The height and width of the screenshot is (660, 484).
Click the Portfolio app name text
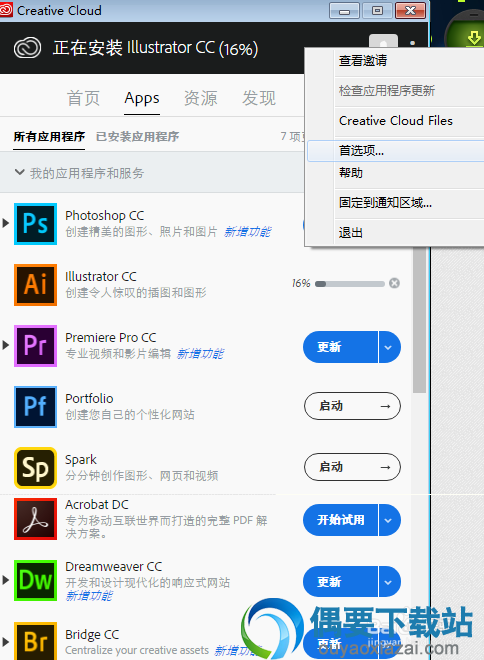[x=89, y=398]
